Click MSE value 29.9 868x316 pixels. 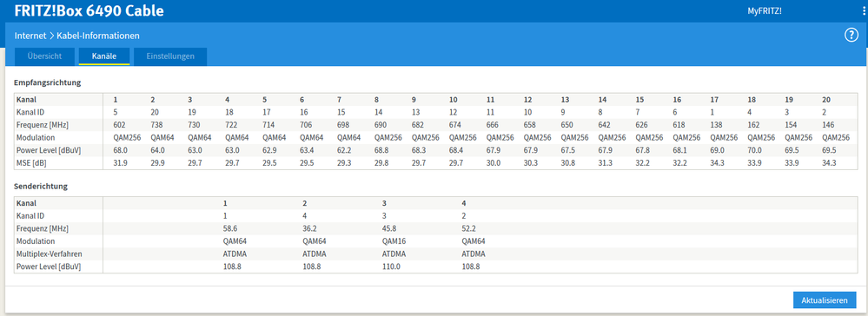pos(157,162)
